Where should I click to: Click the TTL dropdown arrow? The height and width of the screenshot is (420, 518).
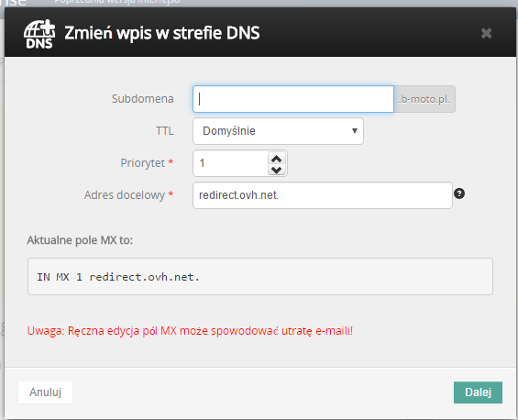click(x=355, y=131)
